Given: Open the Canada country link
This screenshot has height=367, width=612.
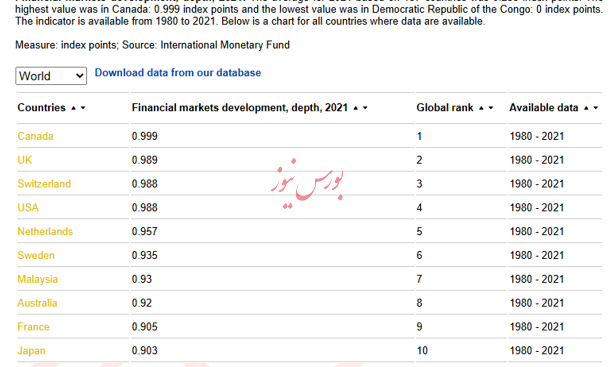Looking at the screenshot, I should (35, 136).
